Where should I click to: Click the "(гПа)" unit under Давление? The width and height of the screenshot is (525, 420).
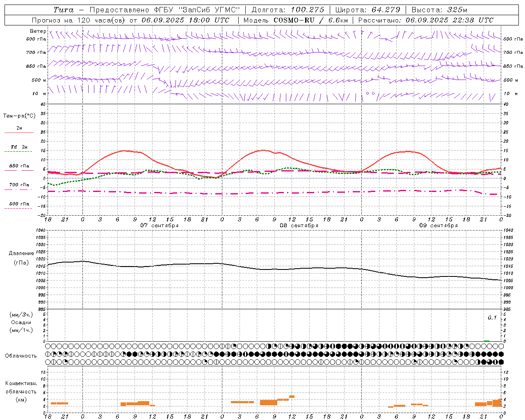click(x=21, y=263)
